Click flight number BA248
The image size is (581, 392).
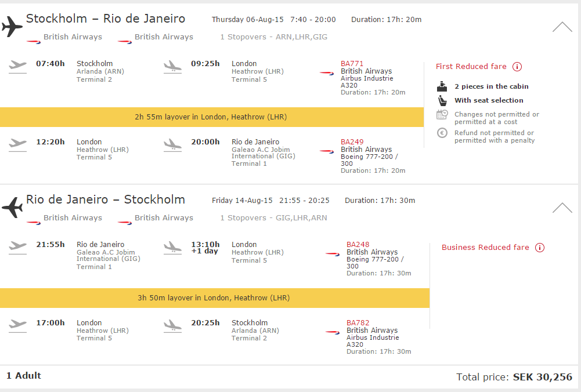click(358, 245)
